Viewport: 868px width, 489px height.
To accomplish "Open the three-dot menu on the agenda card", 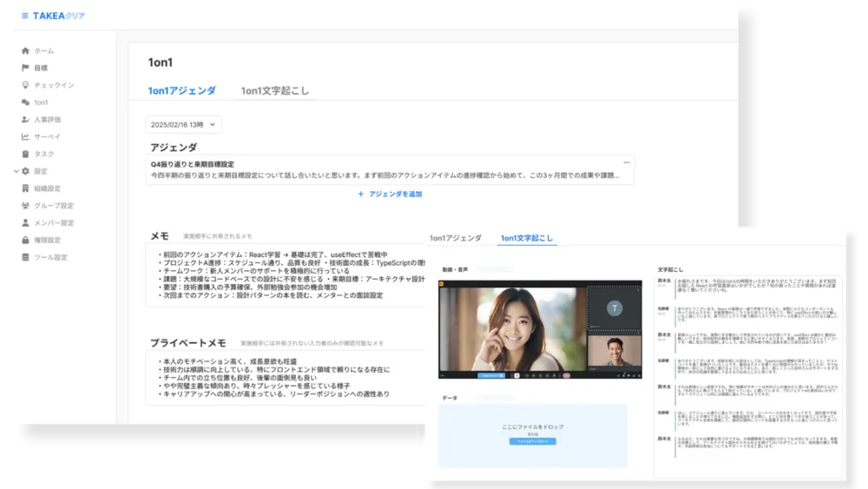I will [626, 162].
